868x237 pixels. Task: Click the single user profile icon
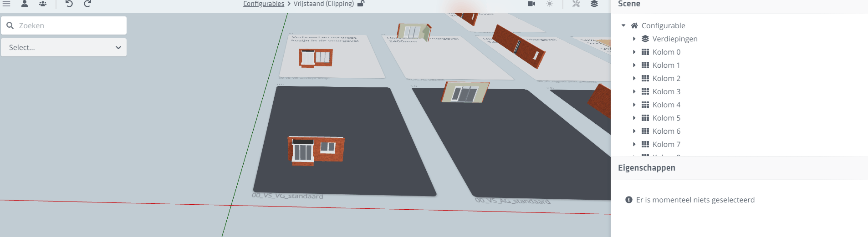[25, 4]
